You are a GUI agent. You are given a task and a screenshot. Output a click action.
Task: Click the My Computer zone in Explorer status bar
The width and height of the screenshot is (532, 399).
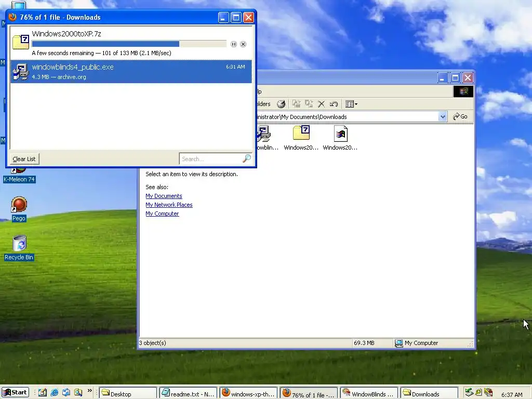[416, 343]
